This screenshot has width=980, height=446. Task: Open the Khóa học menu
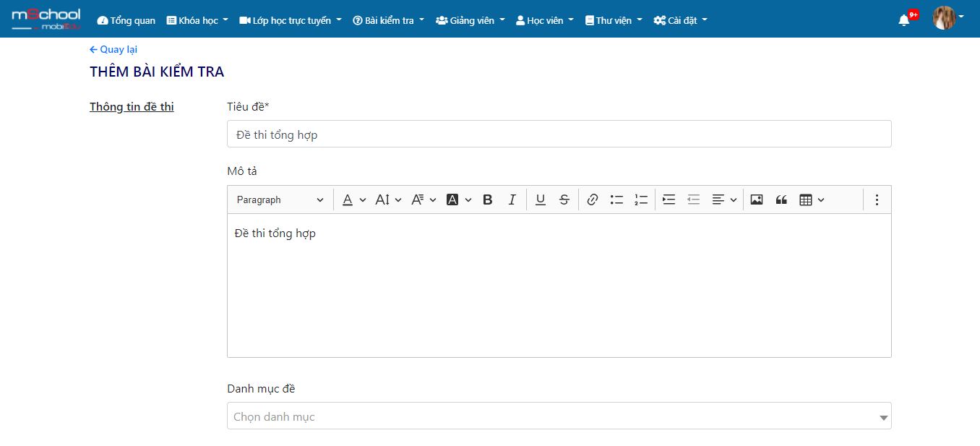pyautogui.click(x=197, y=20)
